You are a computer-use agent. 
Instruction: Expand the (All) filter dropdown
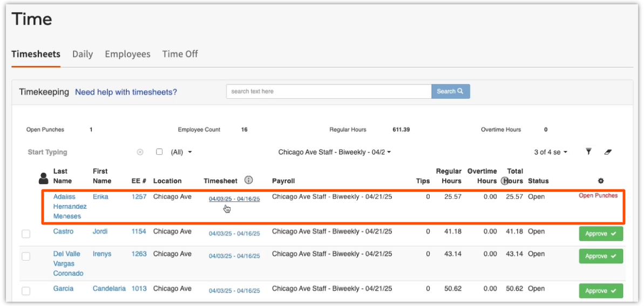[x=182, y=152]
